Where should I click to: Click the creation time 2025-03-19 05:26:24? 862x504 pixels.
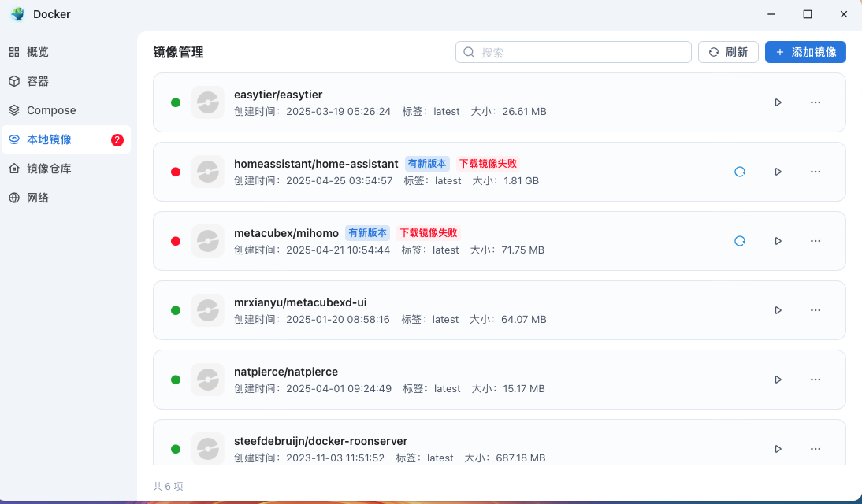point(338,112)
